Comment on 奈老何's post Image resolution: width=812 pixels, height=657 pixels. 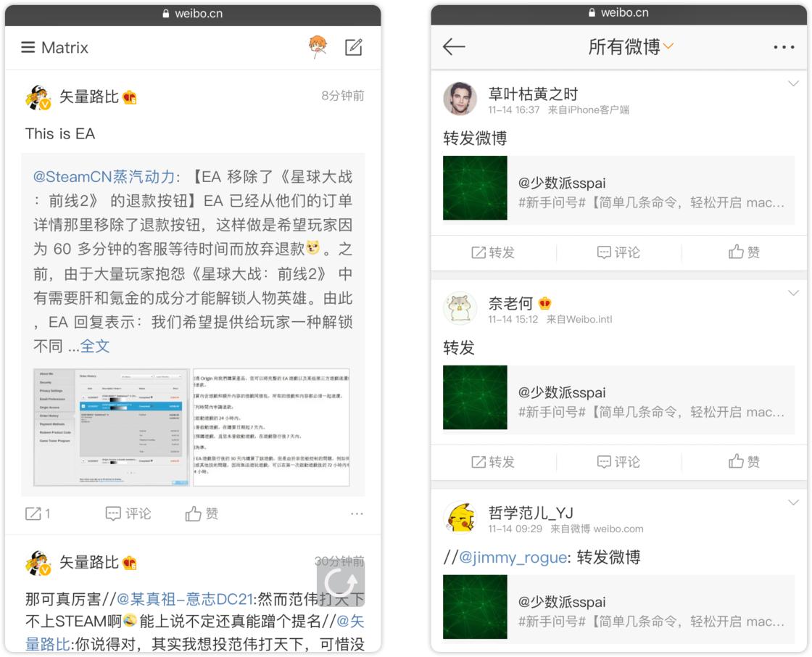click(619, 462)
